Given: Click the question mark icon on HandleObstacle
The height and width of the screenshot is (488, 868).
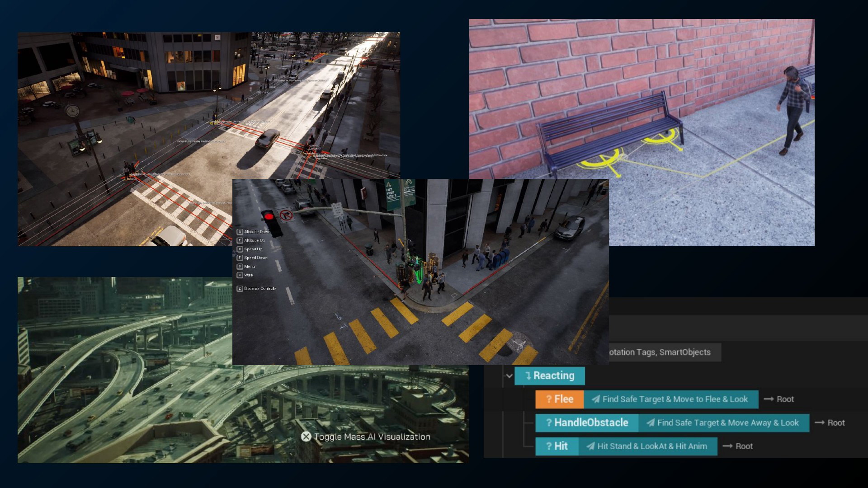Looking at the screenshot, I should (548, 423).
